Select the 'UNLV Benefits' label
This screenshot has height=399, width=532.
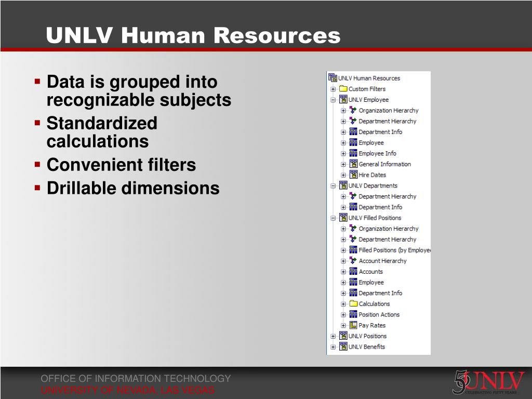(x=367, y=347)
